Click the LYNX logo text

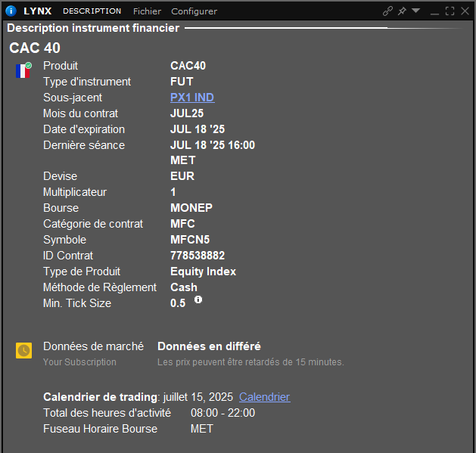[37, 11]
